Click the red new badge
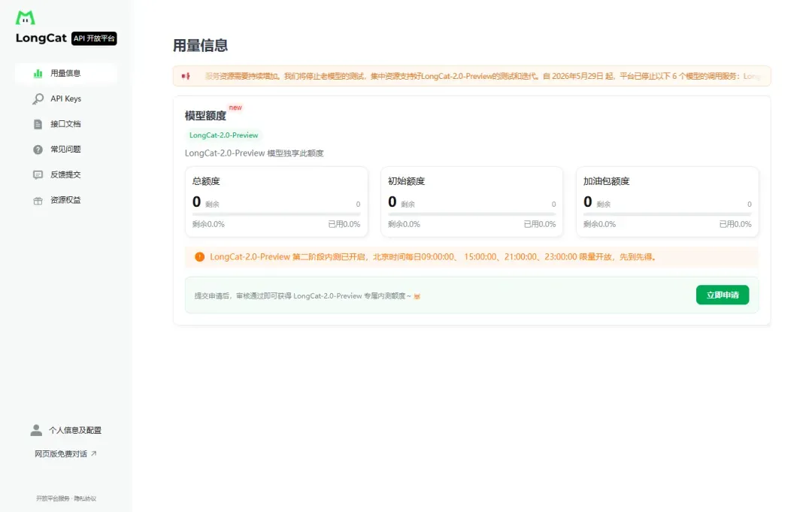 235,108
